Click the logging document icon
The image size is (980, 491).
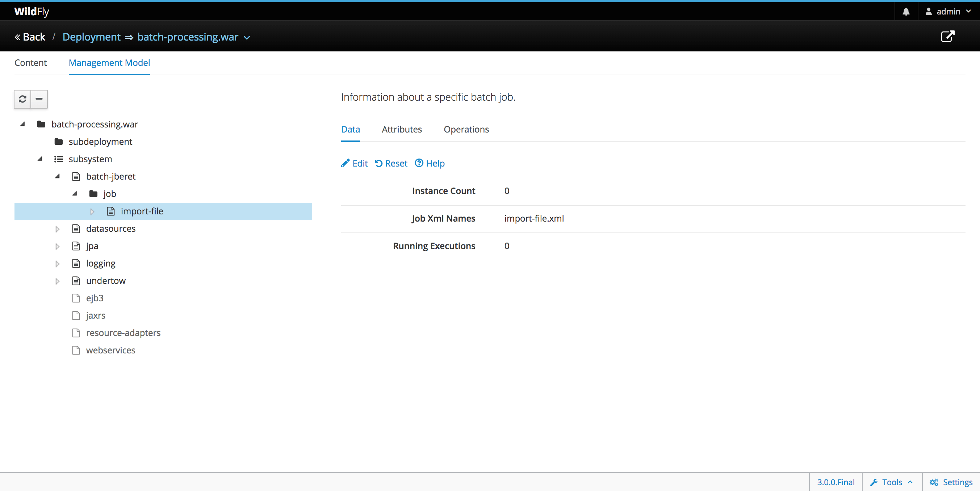76,263
